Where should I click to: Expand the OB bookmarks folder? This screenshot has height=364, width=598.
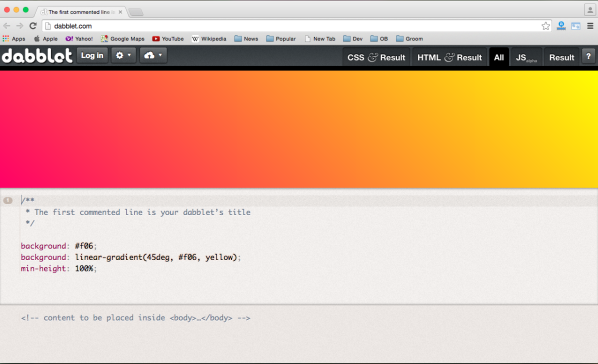click(379, 39)
